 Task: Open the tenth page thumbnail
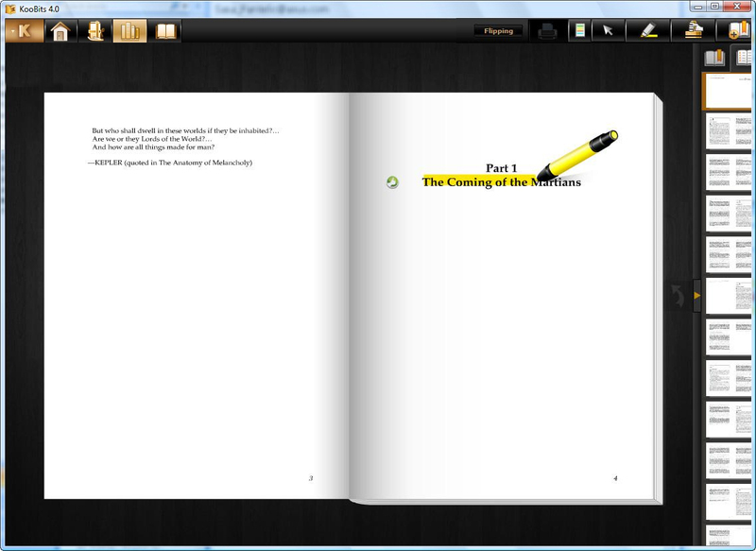point(729,461)
